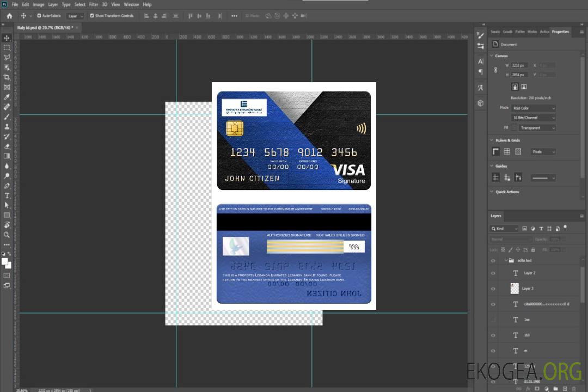
Task: Disable Show Transform Controls checkbox
Action: pyautogui.click(x=92, y=16)
